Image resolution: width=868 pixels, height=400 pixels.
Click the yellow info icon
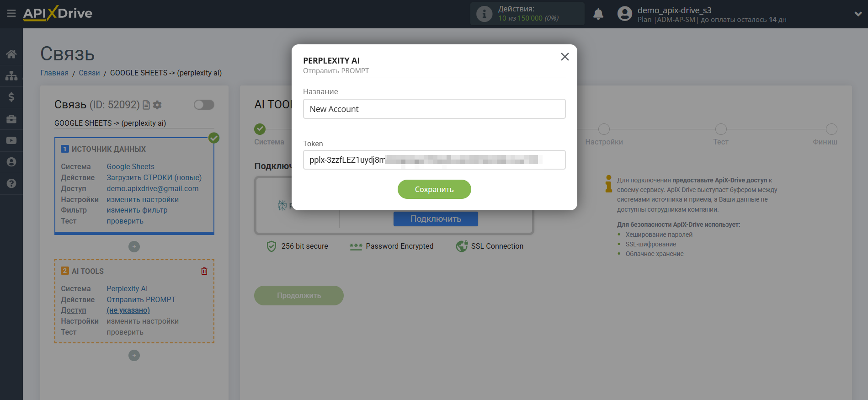click(x=608, y=183)
